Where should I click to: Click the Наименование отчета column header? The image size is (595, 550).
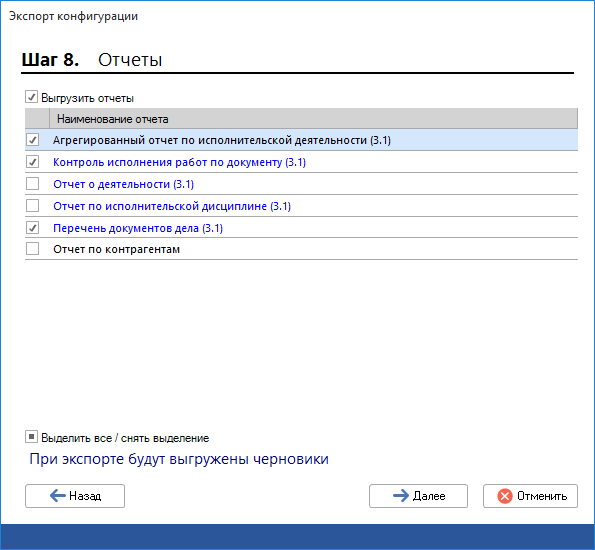point(313,119)
